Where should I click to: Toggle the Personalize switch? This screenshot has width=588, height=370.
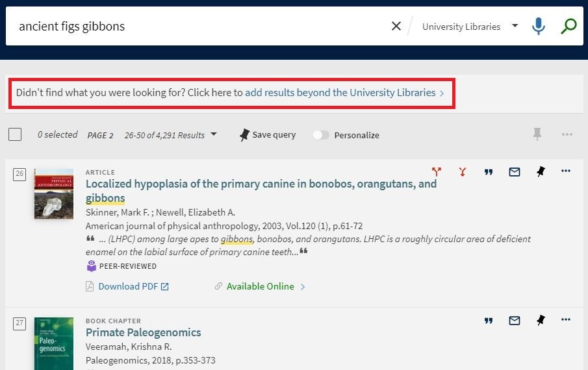tap(321, 135)
